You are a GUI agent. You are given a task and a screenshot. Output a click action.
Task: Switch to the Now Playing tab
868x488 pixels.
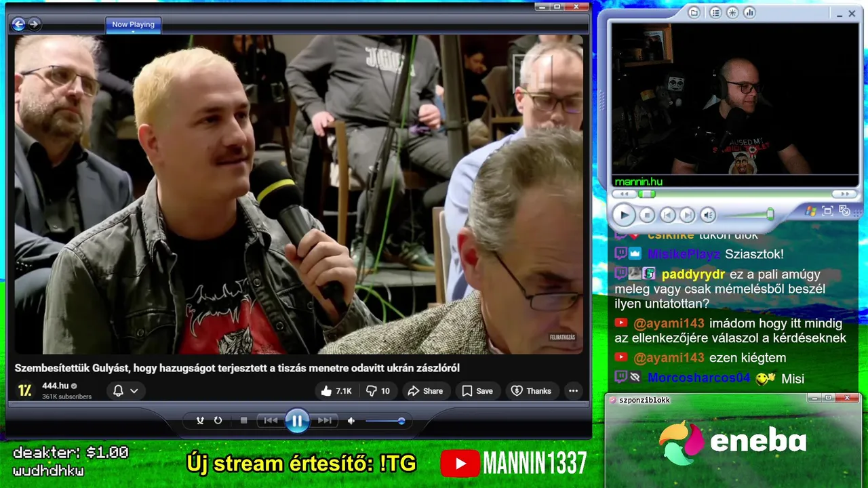133,24
